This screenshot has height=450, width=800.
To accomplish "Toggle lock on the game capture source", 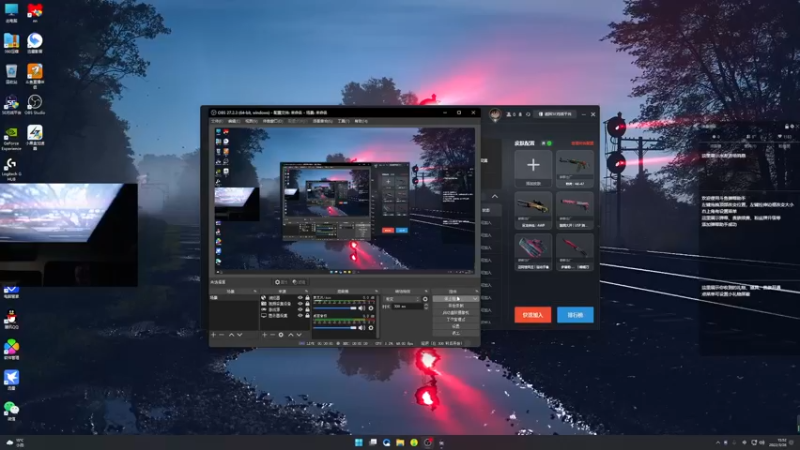I will coord(307,310).
